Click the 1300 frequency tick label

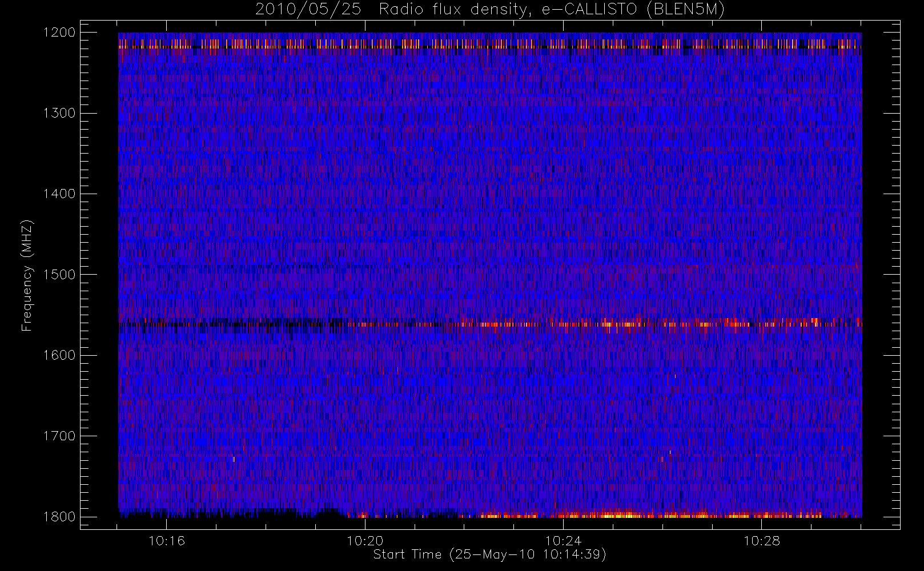pos(59,113)
